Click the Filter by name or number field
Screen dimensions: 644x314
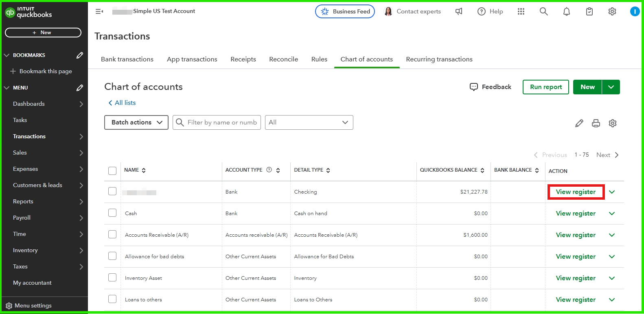(217, 122)
